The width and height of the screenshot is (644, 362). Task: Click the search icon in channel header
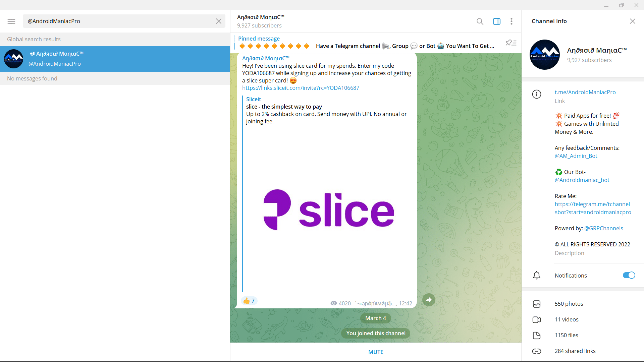click(x=479, y=21)
